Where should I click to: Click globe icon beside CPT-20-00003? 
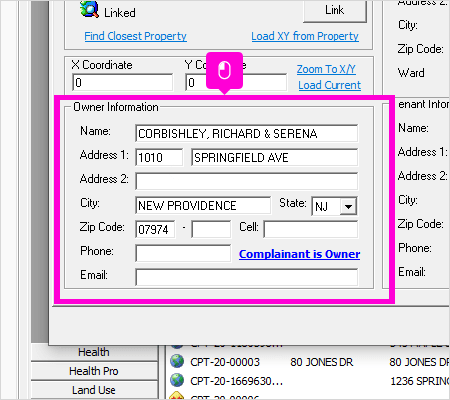click(x=177, y=361)
